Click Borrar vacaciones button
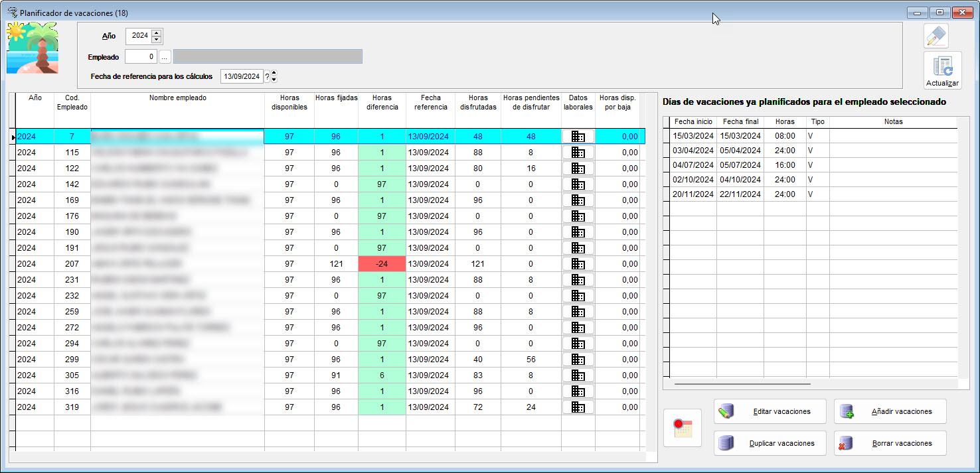980x473 pixels. [890, 443]
